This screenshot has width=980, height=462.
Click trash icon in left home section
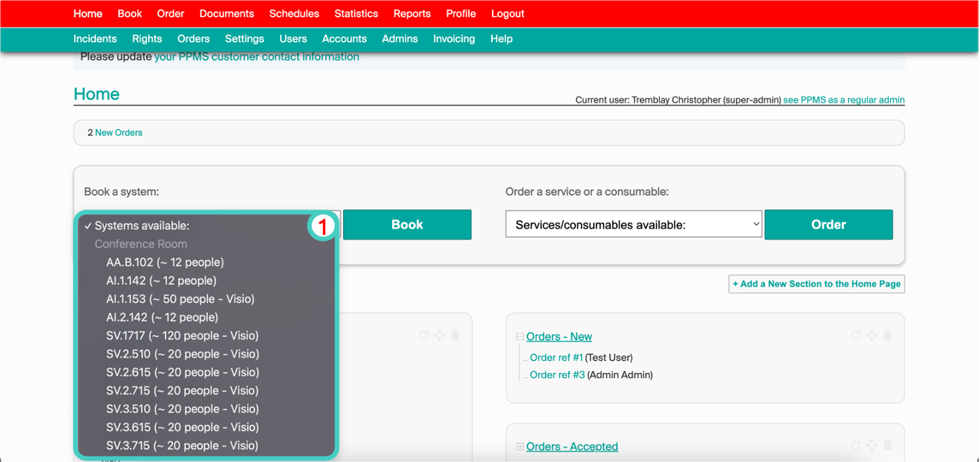[x=455, y=335]
